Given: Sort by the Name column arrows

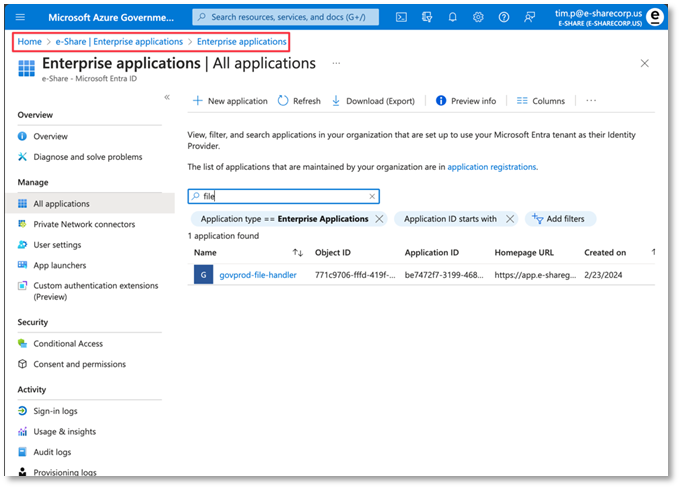Looking at the screenshot, I should (x=298, y=253).
